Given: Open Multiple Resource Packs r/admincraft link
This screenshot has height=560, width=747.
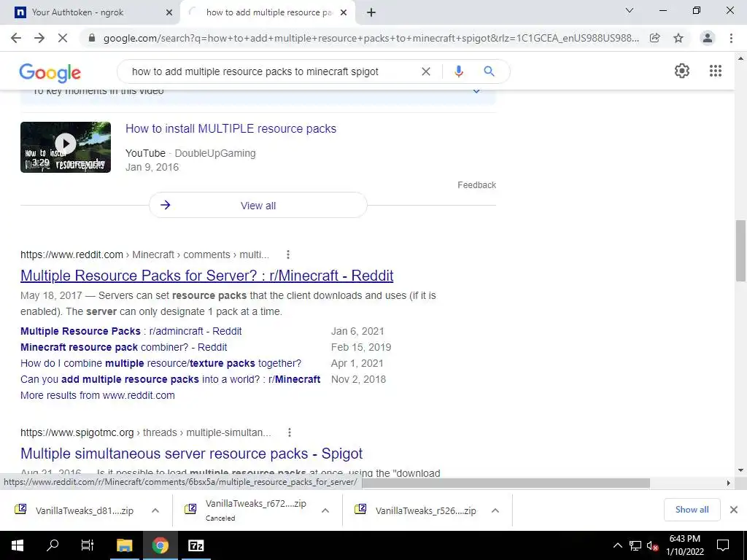Looking at the screenshot, I should (x=131, y=331).
